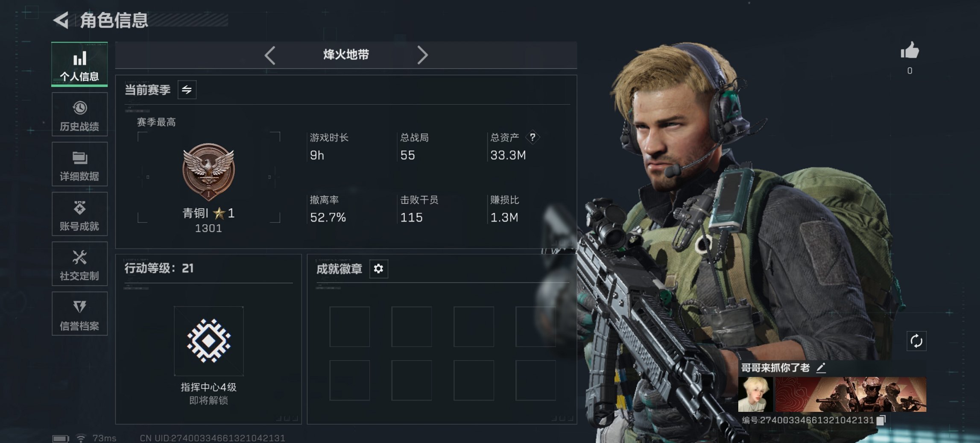Select the first empty achievement badge slot
This screenshot has height=443, width=980.
pos(349,326)
